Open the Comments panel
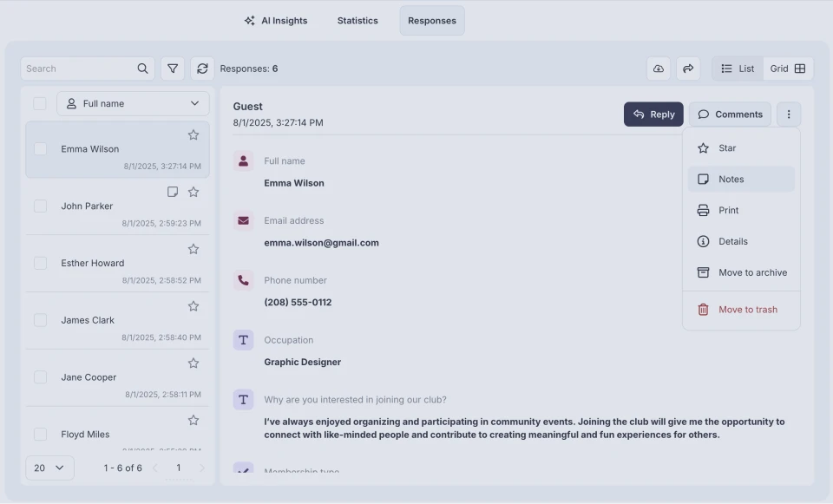This screenshot has height=504, width=833. point(730,114)
